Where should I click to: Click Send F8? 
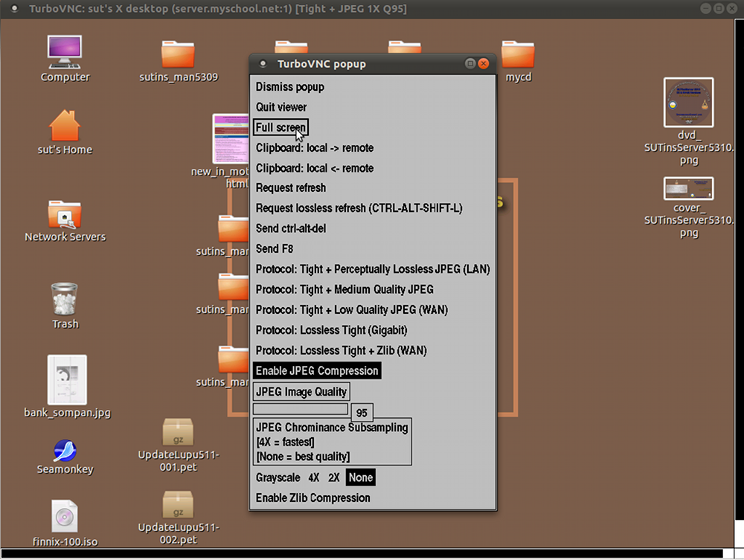[x=275, y=249]
